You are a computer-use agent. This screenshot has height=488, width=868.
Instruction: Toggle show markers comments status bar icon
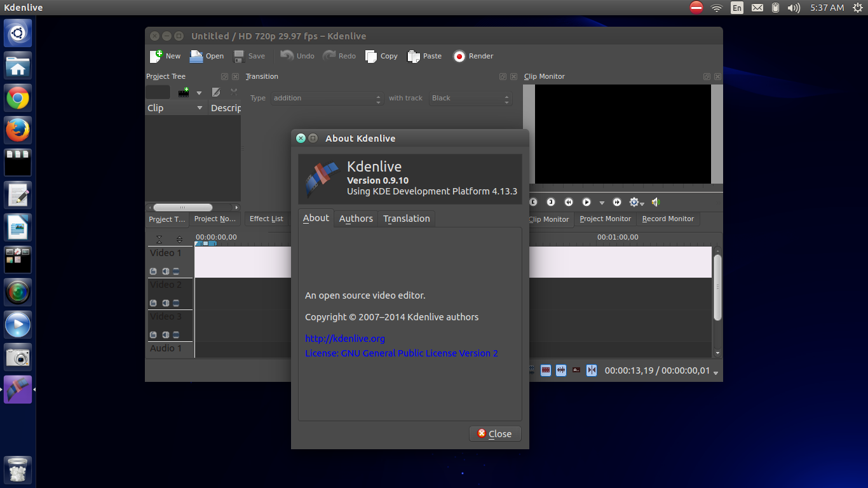(576, 370)
